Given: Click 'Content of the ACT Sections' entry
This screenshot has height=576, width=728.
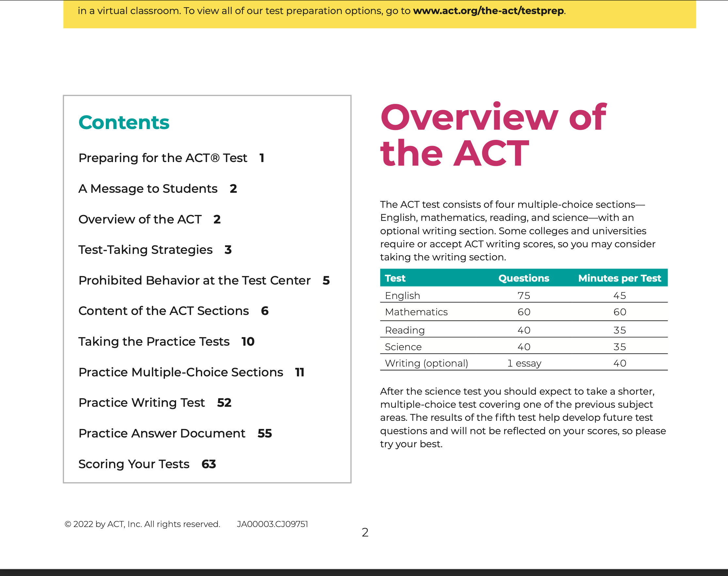Looking at the screenshot, I should [x=163, y=311].
